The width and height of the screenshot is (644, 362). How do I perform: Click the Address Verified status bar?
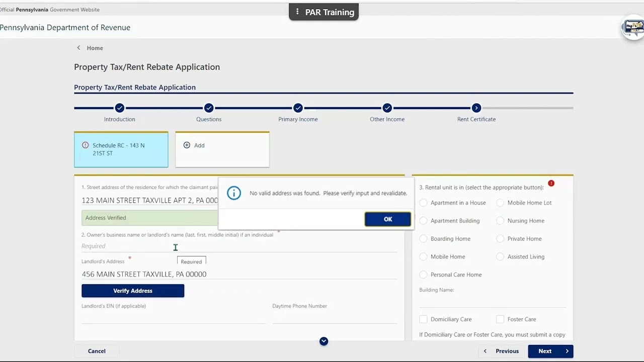click(150, 218)
